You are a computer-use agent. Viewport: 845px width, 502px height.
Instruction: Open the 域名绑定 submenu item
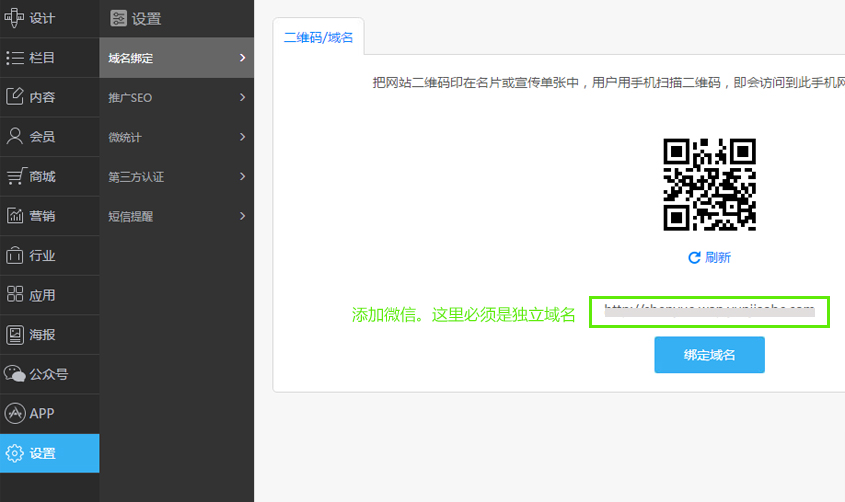(176, 58)
